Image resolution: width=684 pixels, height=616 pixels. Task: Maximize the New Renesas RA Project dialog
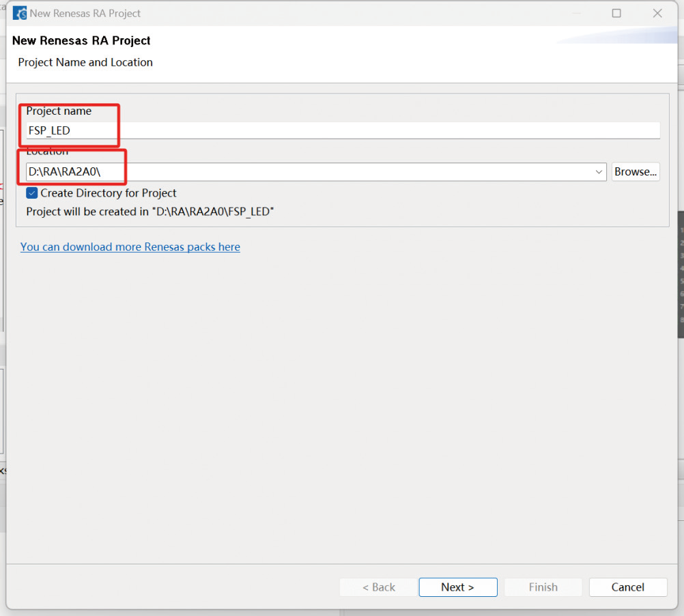pyautogui.click(x=616, y=13)
